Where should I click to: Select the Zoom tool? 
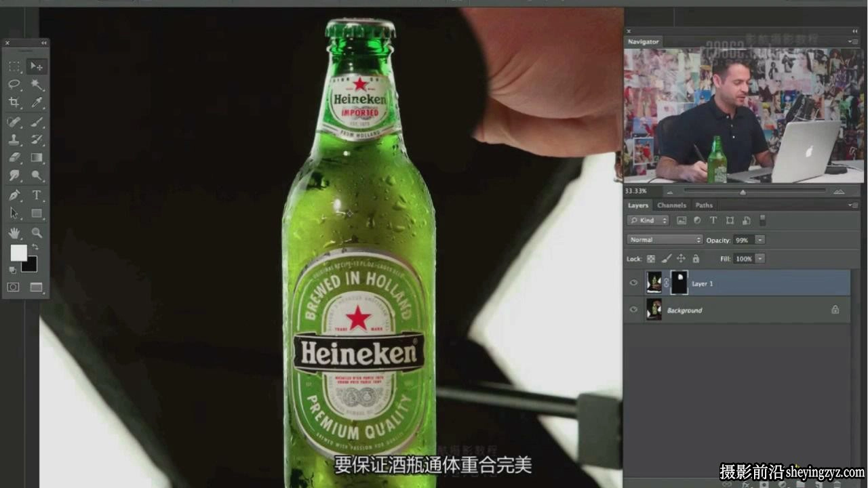(37, 232)
